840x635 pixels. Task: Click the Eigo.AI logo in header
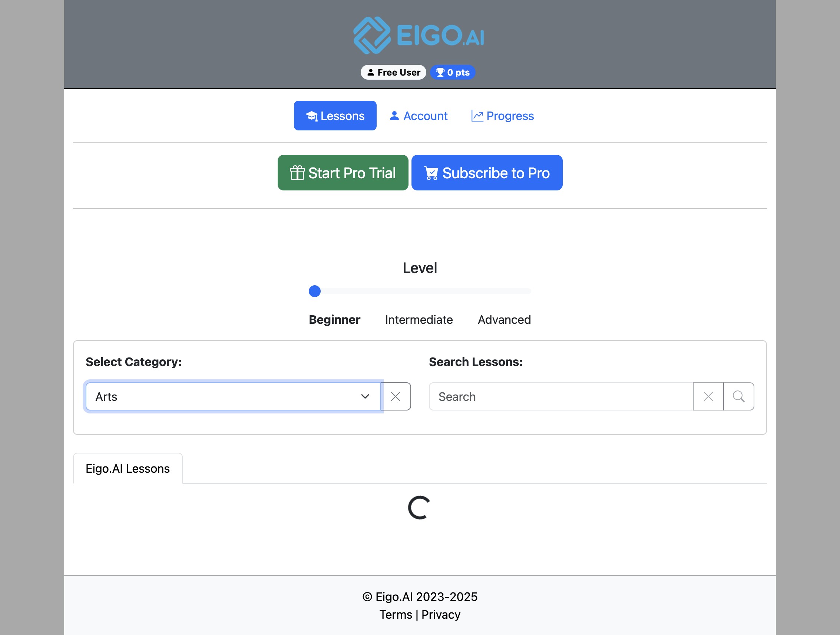(x=419, y=35)
